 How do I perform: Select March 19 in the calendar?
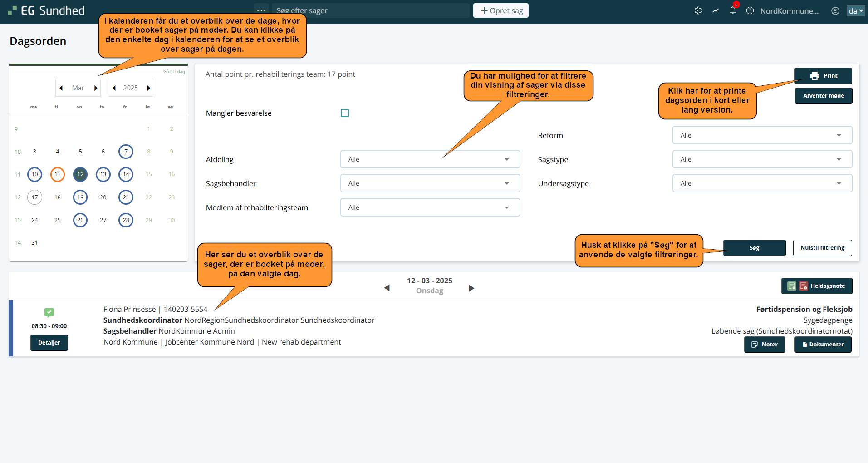pyautogui.click(x=80, y=197)
